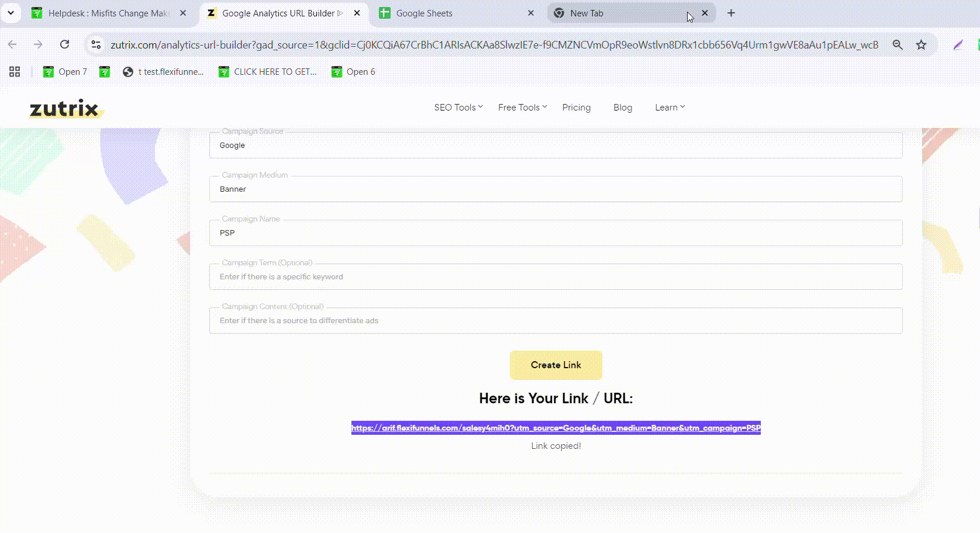The width and height of the screenshot is (980, 533).
Task: Open a new browser tab with plus icon
Action: (731, 13)
